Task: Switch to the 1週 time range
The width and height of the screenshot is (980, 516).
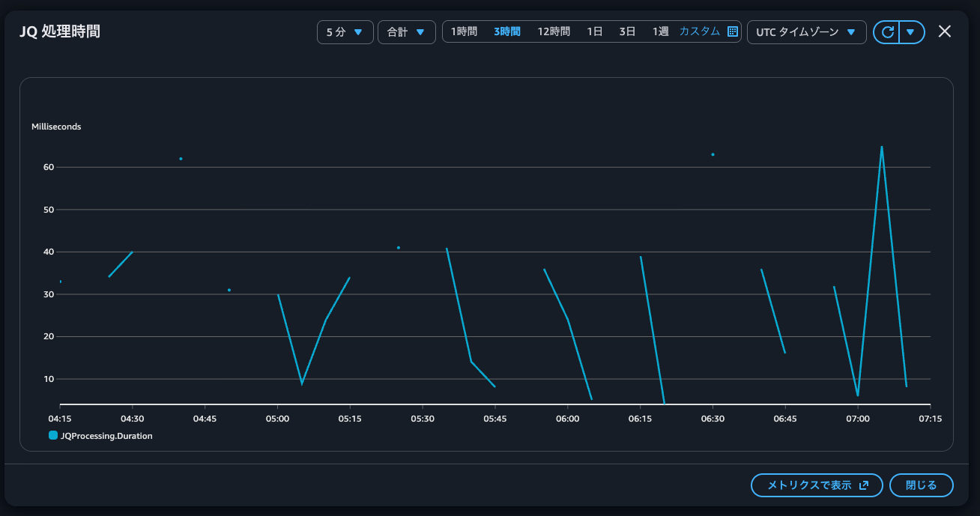Action: (x=660, y=31)
